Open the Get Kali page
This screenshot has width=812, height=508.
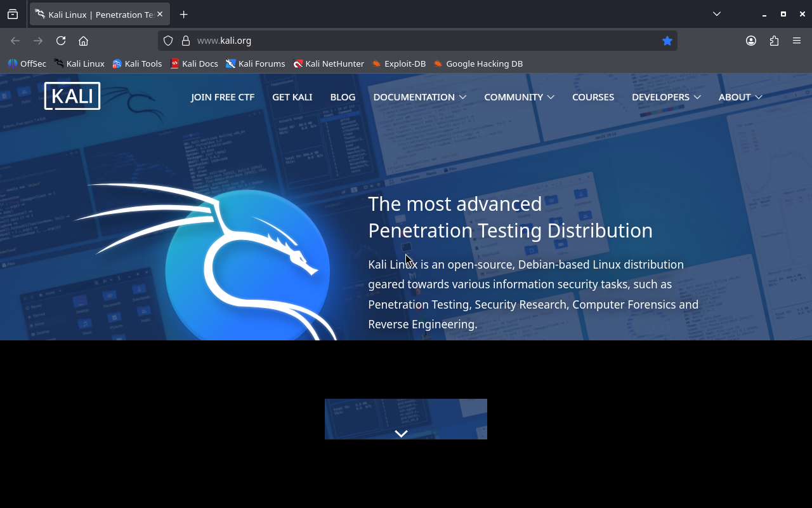click(x=292, y=97)
